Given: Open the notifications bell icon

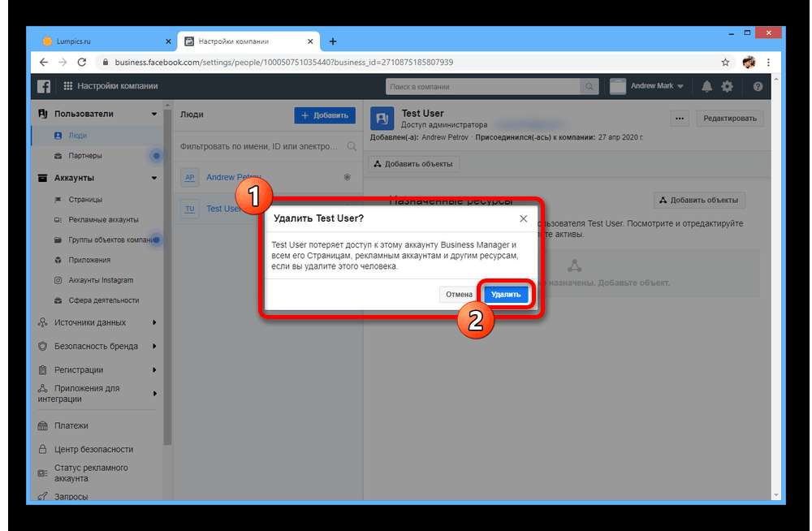Looking at the screenshot, I should coord(706,86).
